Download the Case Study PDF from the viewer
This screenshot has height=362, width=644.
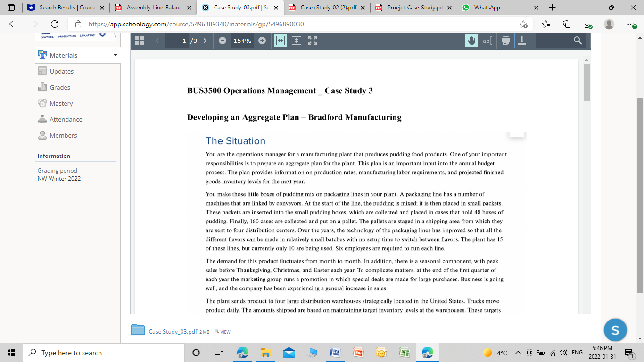522,41
